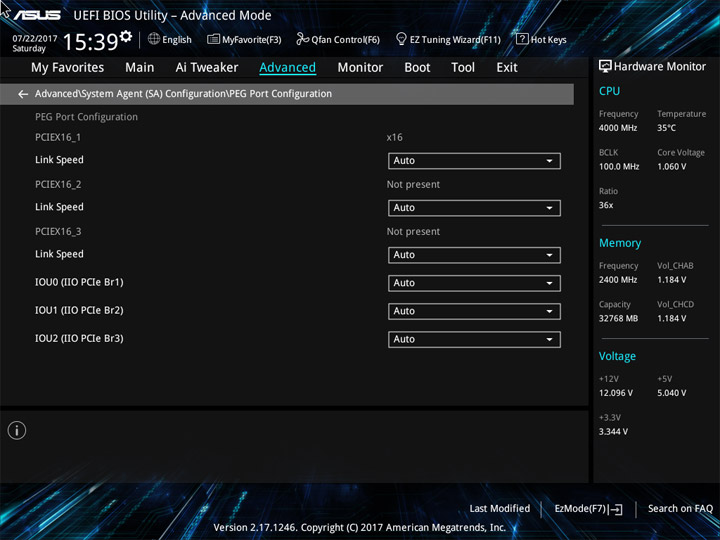Click the +5V reading 5.040 V

[672, 393]
